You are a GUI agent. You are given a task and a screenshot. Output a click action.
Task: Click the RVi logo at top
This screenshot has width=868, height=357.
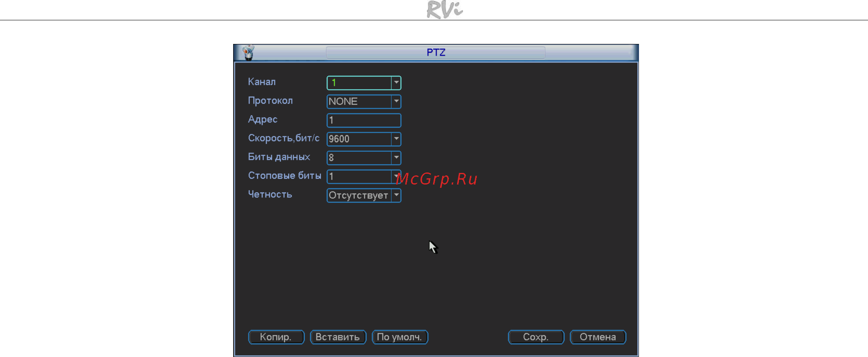coord(444,9)
